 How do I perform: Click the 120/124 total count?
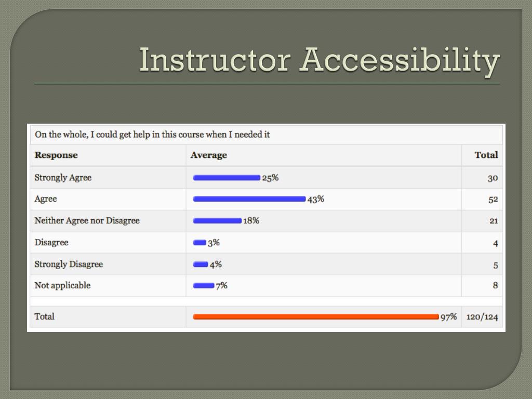pyautogui.click(x=482, y=317)
